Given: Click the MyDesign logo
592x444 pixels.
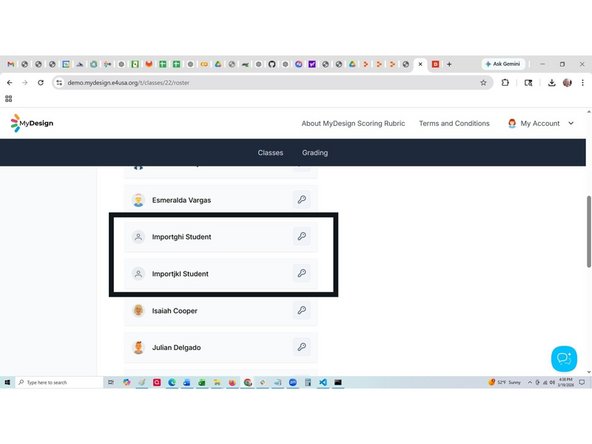Looking at the screenshot, I should click(32, 123).
